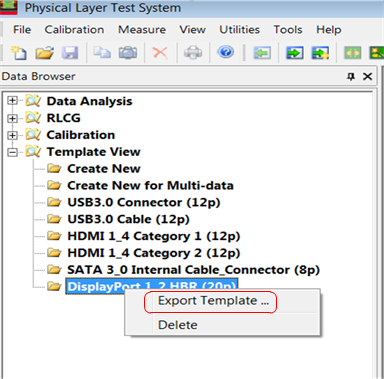Viewport: 384px width, 379px height.
Task: Click the USB3.0 Cable folder icon
Action: click(54, 219)
